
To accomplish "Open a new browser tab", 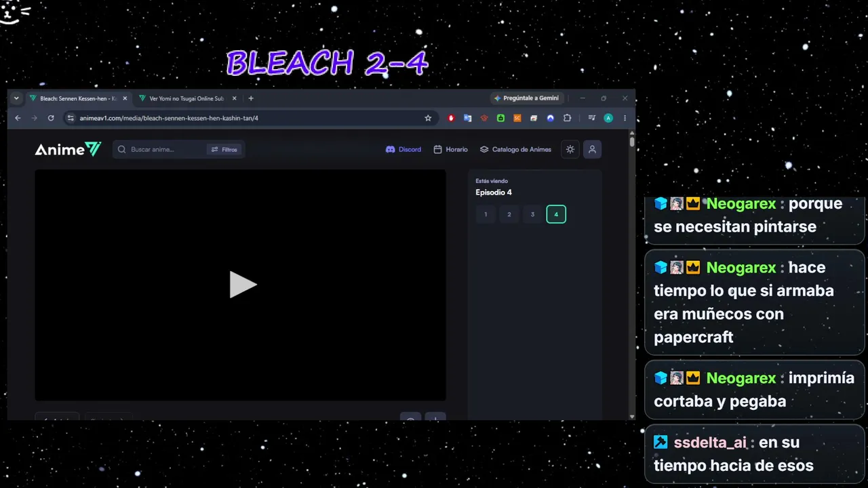I will [x=251, y=98].
